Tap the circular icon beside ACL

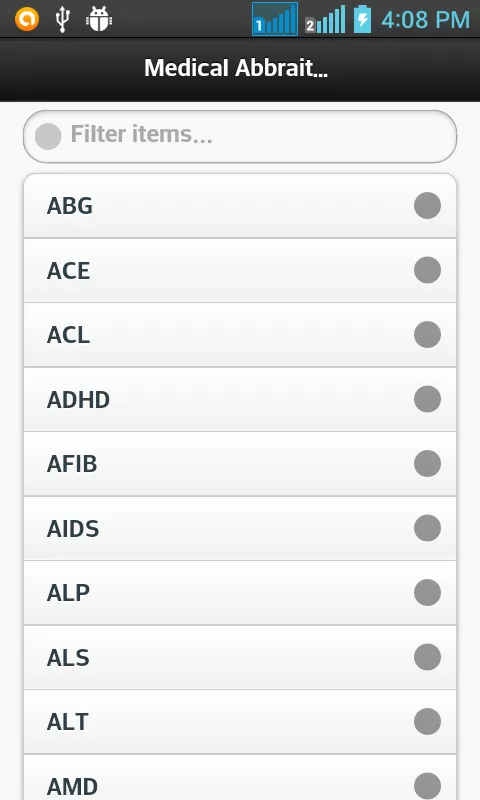pyautogui.click(x=427, y=335)
